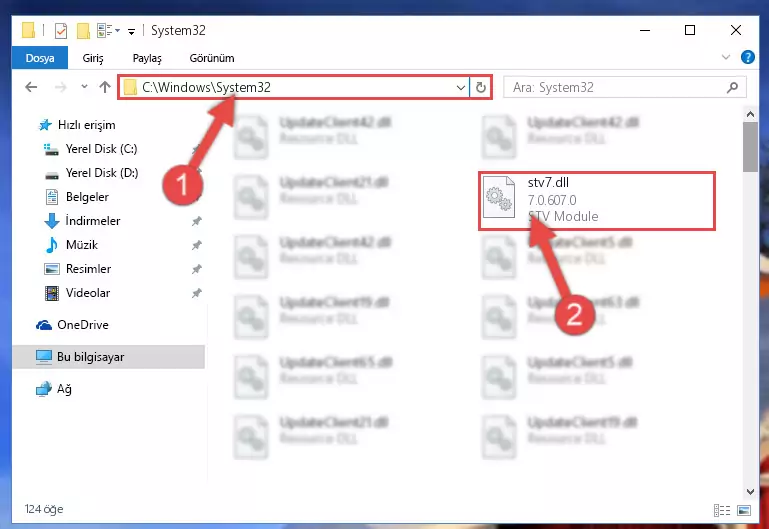Open the Resimler folder shortcut
This screenshot has width=769, height=529.
tap(77, 269)
